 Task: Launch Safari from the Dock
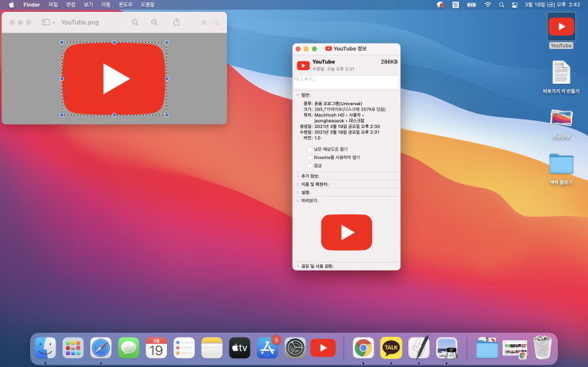(x=101, y=348)
